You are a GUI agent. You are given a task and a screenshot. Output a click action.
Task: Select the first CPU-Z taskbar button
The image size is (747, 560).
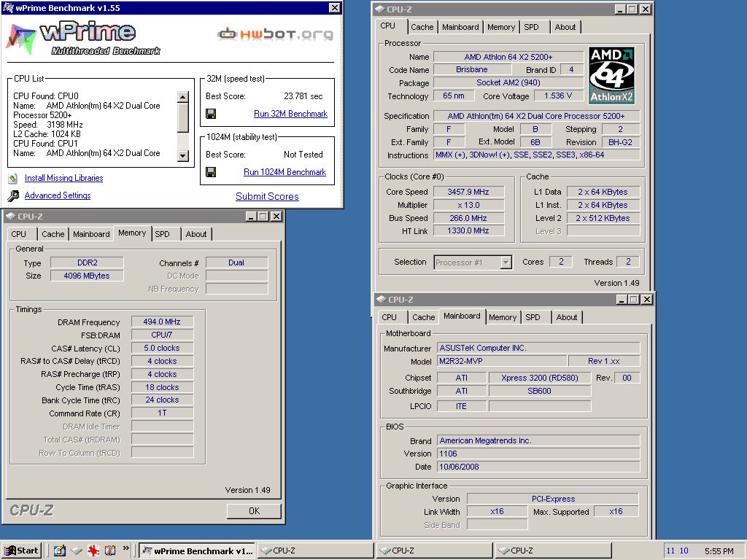tap(315, 551)
